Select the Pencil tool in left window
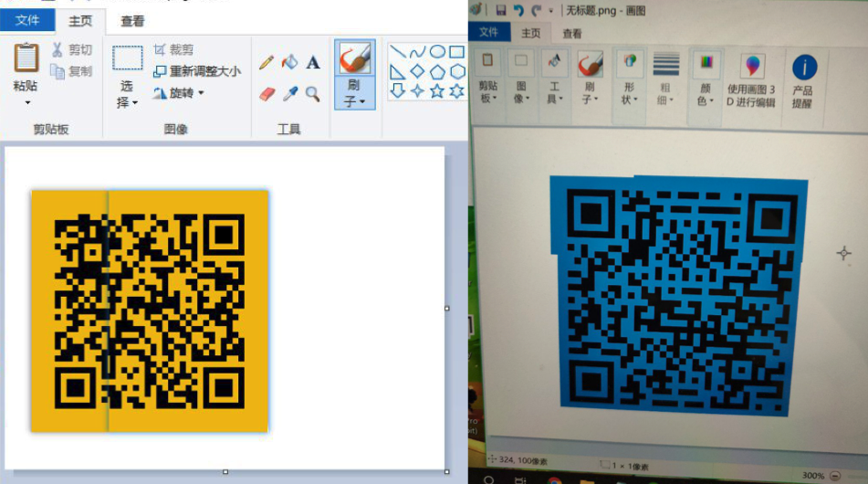The width and height of the screenshot is (868, 484). 267,62
